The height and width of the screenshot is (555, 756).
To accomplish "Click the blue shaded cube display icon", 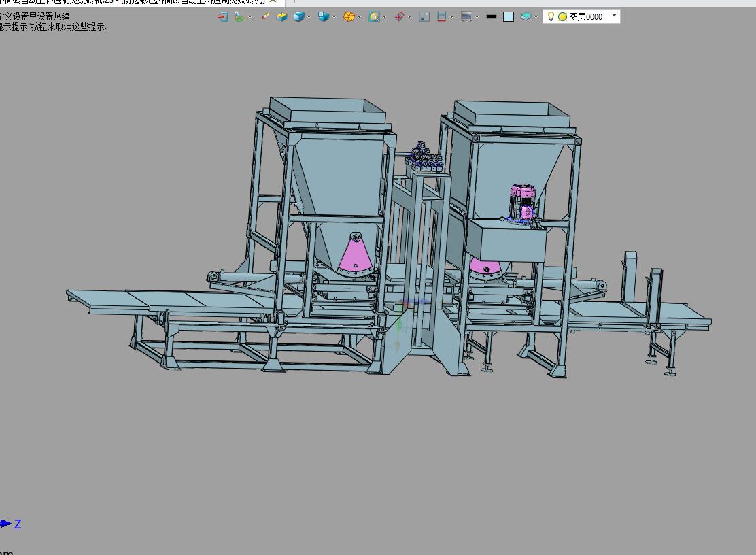I will tap(298, 17).
